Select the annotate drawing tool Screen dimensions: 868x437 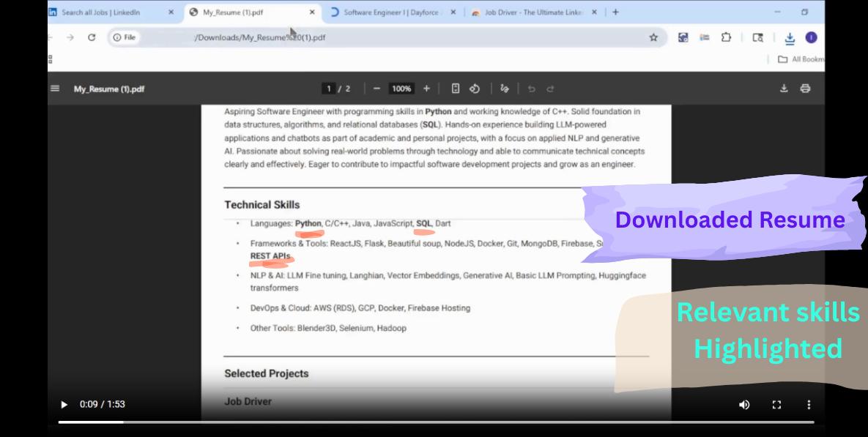point(504,88)
